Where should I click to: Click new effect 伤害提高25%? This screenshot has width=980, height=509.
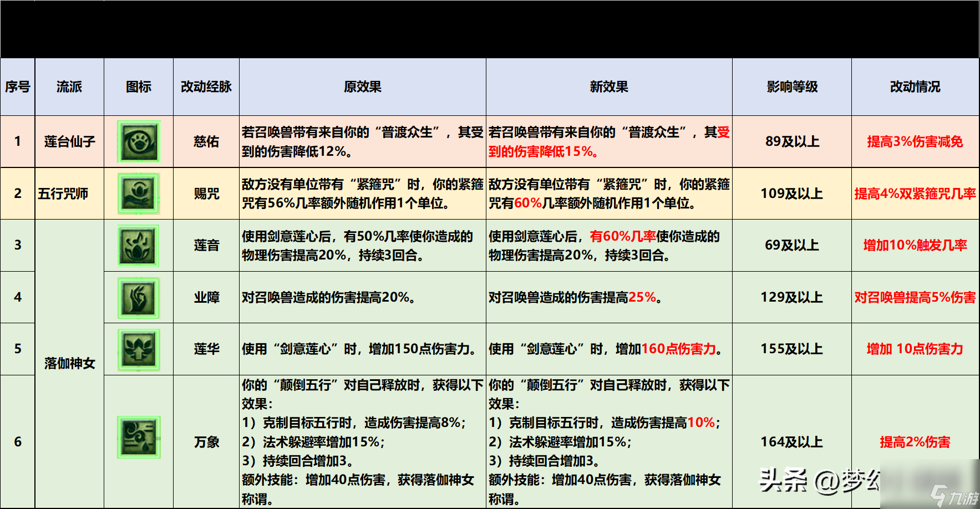tap(609, 297)
